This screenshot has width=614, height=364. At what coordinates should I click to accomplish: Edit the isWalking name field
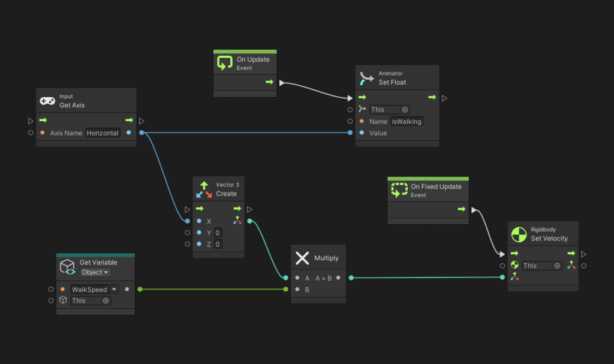coord(406,122)
